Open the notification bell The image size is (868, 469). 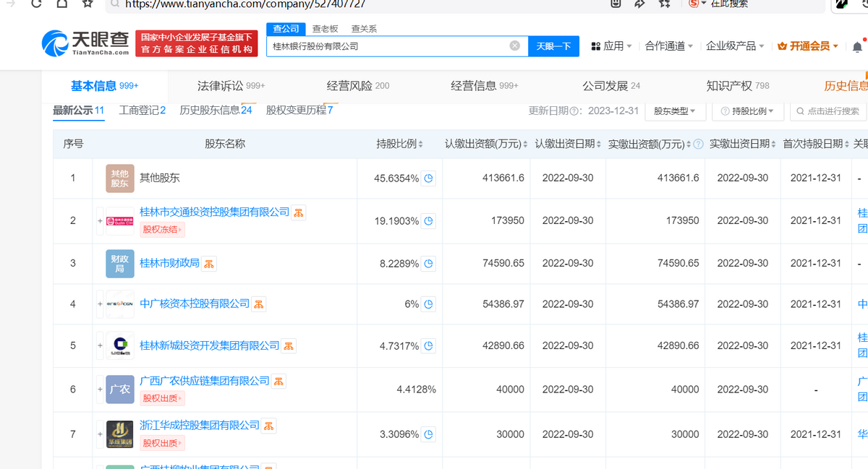857,46
